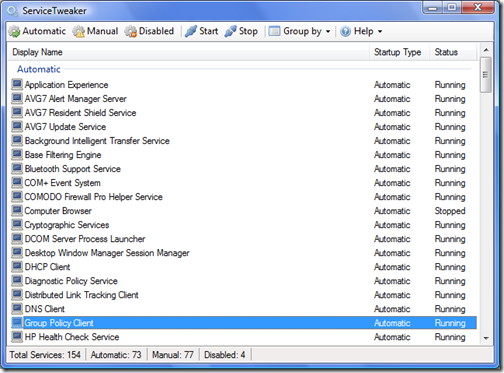Select HP Health Check Service name

72,337
